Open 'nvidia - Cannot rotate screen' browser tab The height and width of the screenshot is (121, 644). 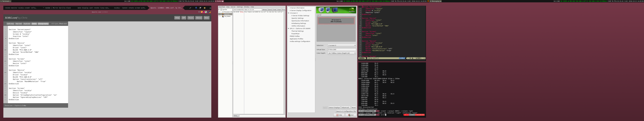click(130, 8)
